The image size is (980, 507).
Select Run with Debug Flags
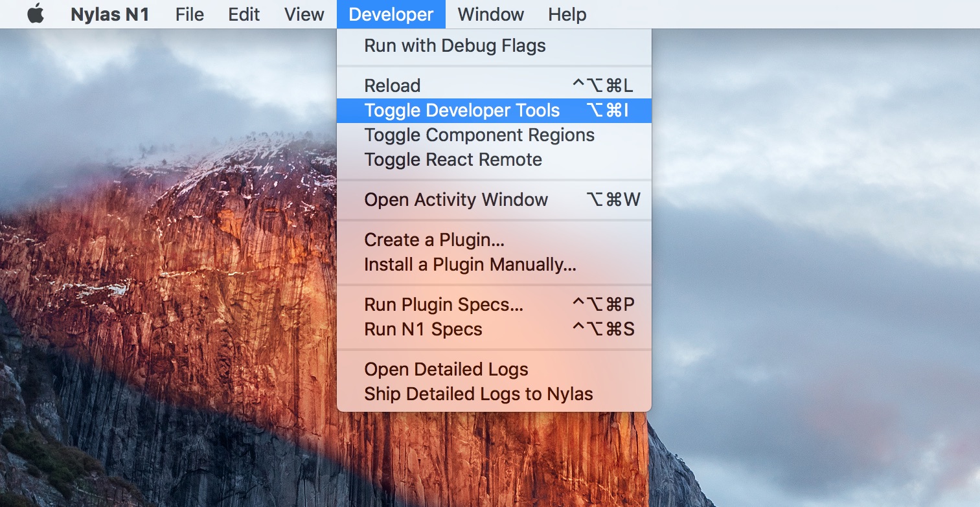coord(494,46)
